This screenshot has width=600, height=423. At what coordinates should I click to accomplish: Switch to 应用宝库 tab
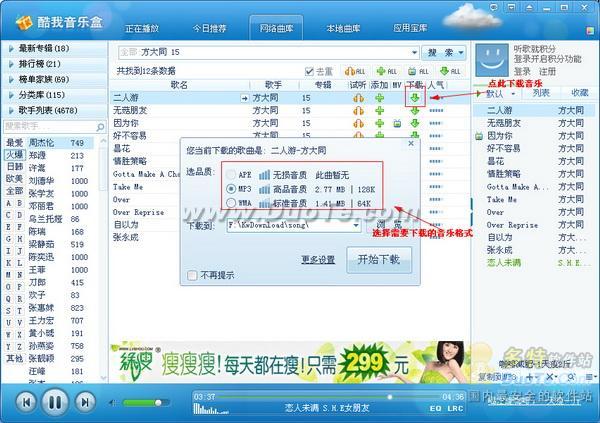pos(410,28)
